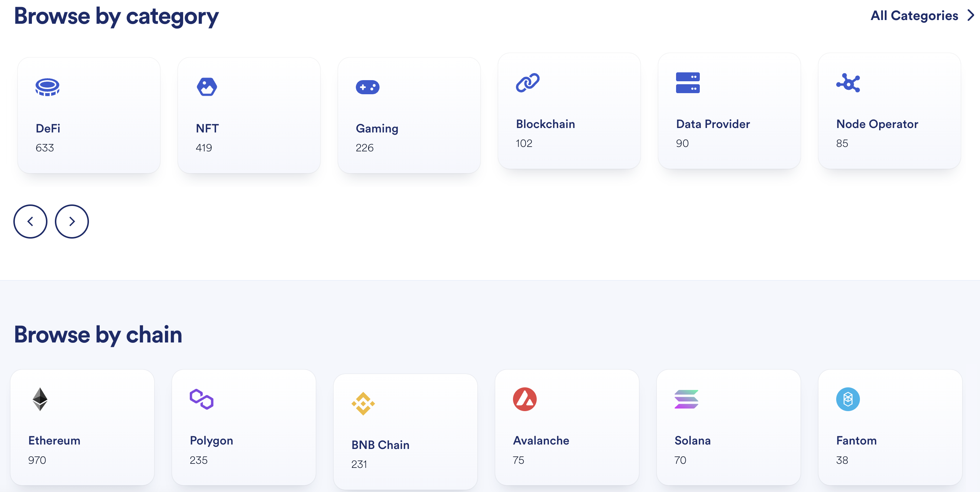The height and width of the screenshot is (492, 980).
Task: Click the Gaming controller icon
Action: [x=368, y=86]
